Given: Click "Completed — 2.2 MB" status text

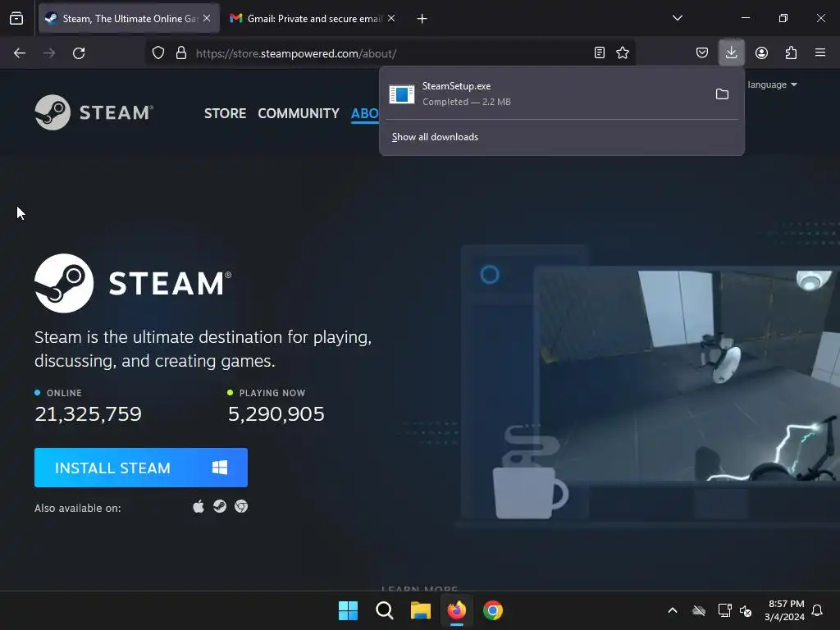Looking at the screenshot, I should (x=467, y=102).
